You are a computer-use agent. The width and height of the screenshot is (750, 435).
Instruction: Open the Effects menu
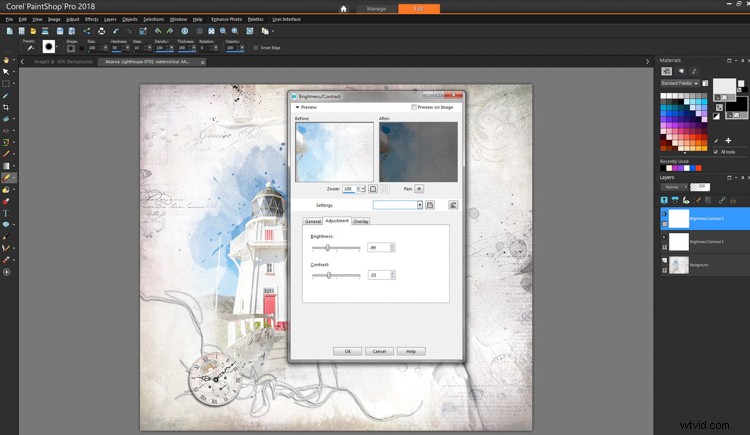[x=91, y=19]
